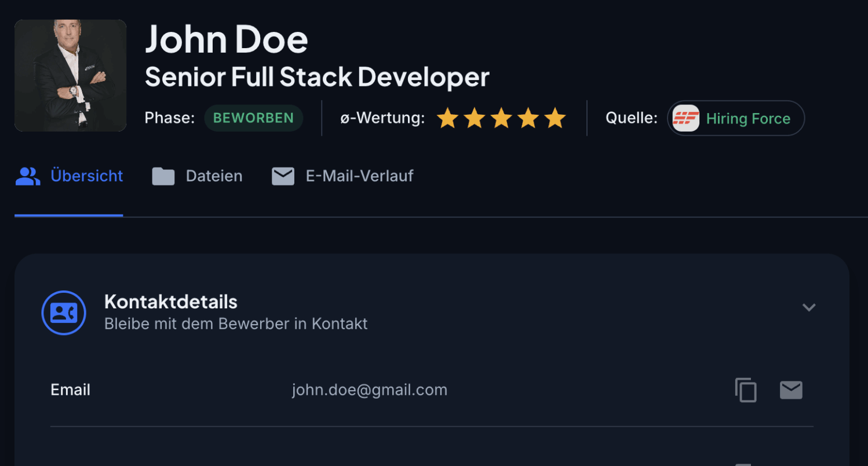Click the copy email address icon
The image size is (868, 466).
pos(746,390)
